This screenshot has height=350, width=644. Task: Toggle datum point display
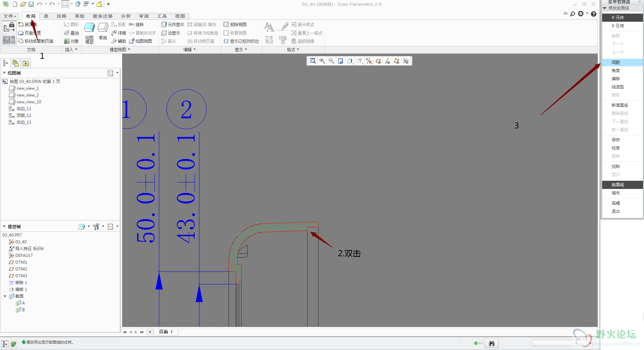tap(397, 61)
